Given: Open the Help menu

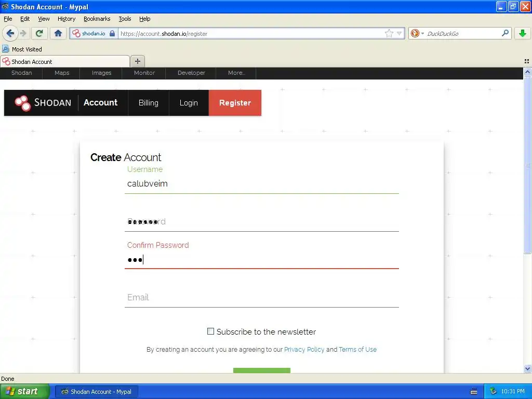Looking at the screenshot, I should pos(144,19).
